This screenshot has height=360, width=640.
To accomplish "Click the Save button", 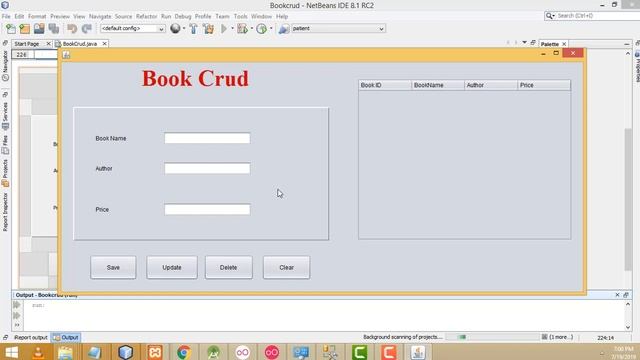I will pos(113,267).
